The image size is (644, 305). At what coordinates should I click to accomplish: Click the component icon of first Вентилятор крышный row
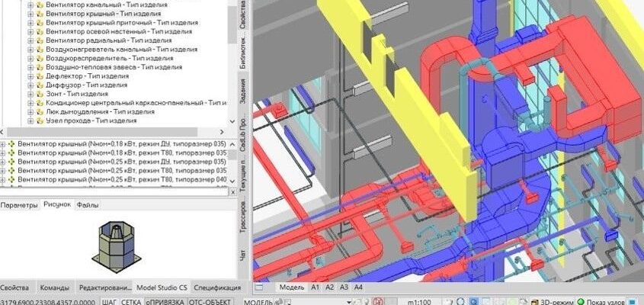pos(11,143)
